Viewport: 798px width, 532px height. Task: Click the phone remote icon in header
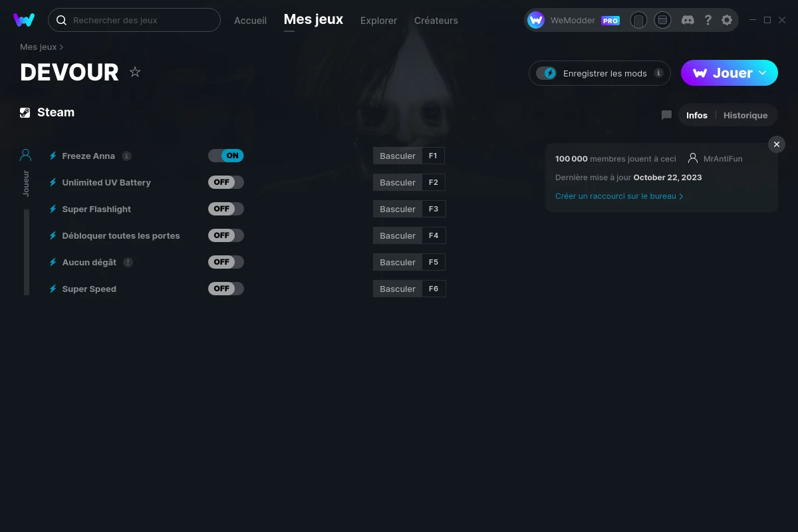coord(638,21)
